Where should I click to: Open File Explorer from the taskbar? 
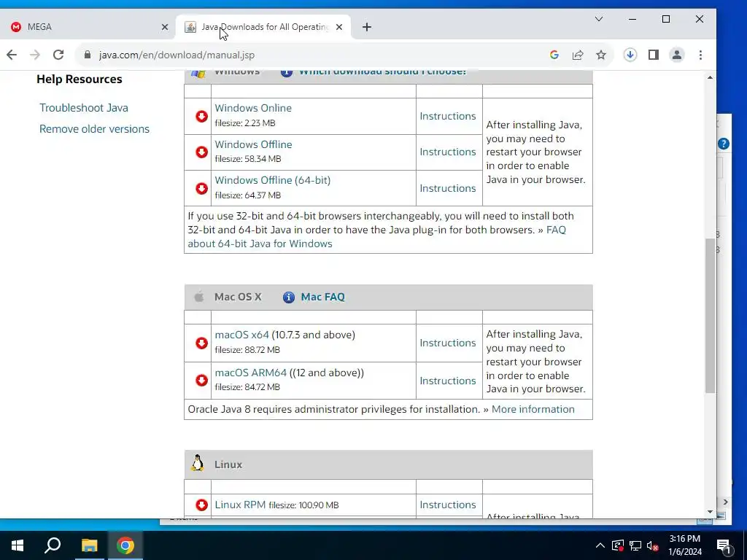[89, 545]
